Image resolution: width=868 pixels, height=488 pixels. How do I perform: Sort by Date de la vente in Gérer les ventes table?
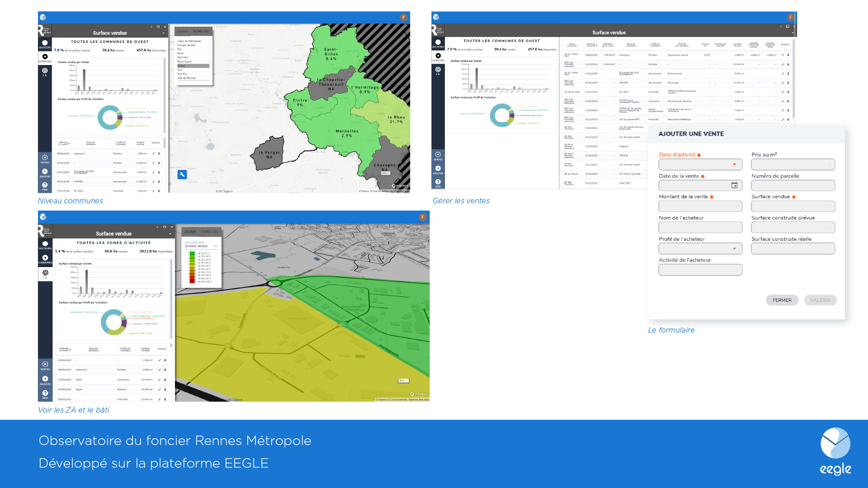coord(592,45)
